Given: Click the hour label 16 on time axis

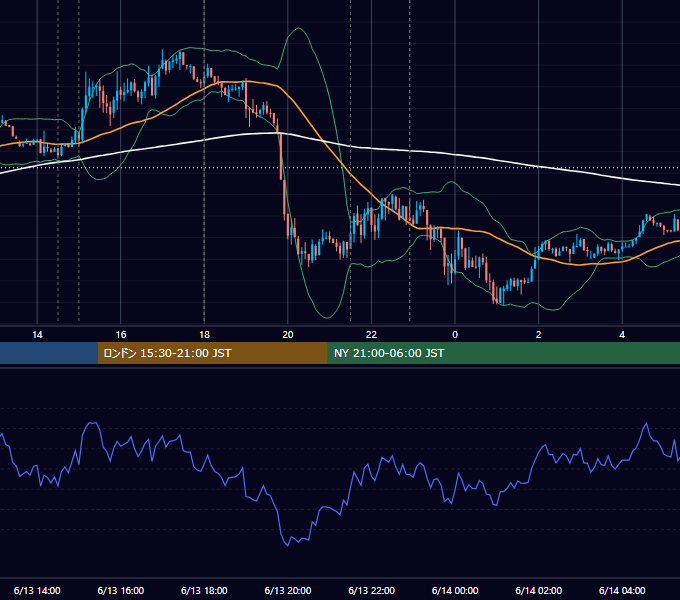Looking at the screenshot, I should click(x=121, y=335).
